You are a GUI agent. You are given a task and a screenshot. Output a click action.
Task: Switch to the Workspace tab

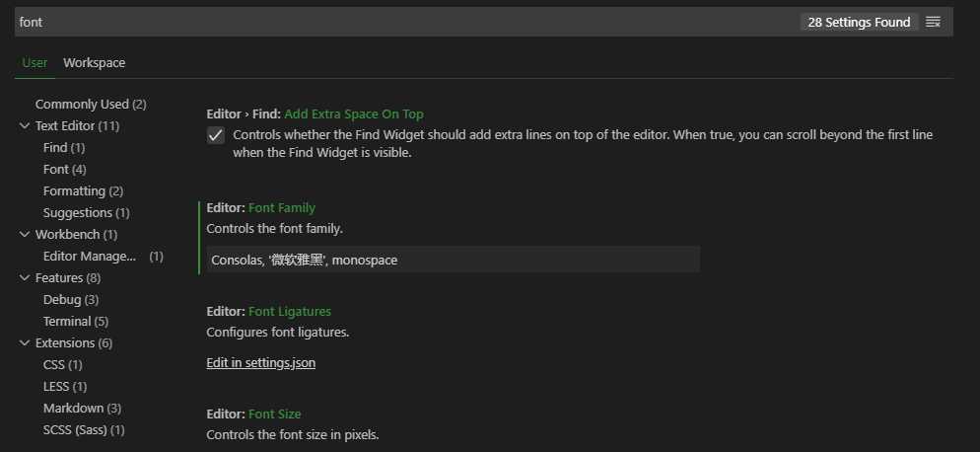click(x=95, y=62)
